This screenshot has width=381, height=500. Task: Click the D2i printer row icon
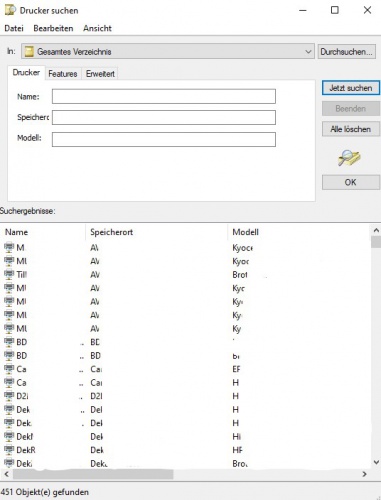(9, 396)
